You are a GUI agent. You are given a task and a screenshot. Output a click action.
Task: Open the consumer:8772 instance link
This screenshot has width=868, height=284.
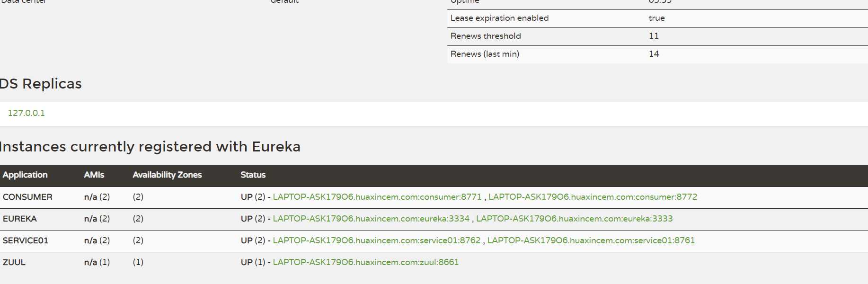pos(593,197)
